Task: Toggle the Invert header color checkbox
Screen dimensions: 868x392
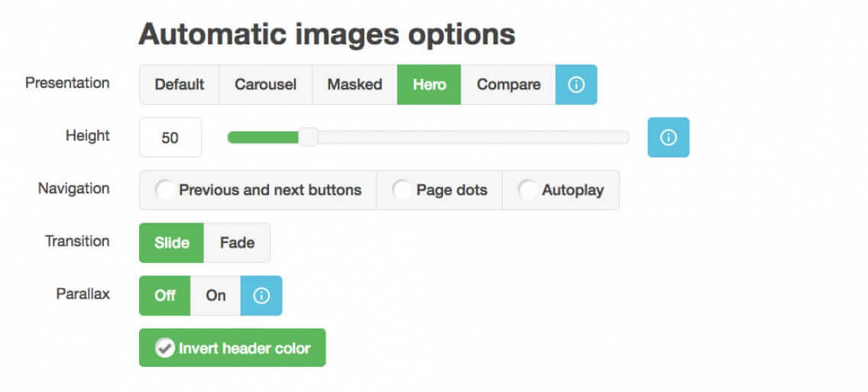Action: tap(232, 348)
